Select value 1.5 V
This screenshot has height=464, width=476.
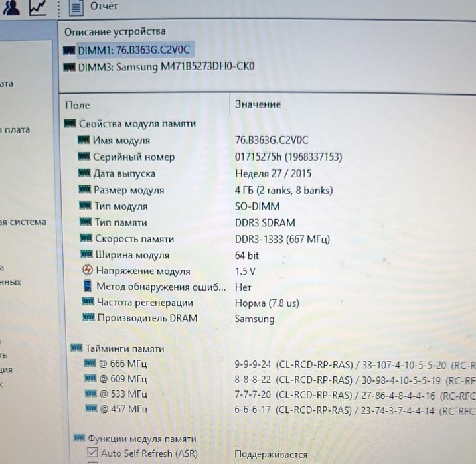[245, 271]
